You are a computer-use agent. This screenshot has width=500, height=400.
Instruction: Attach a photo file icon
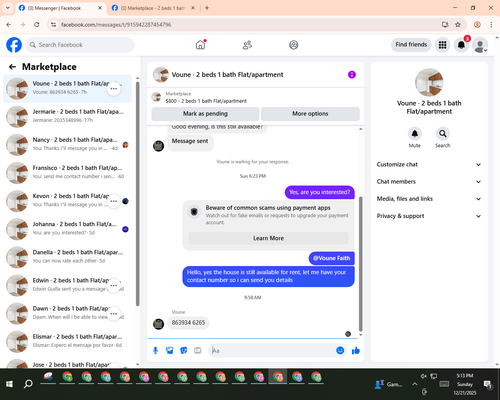[170, 350]
